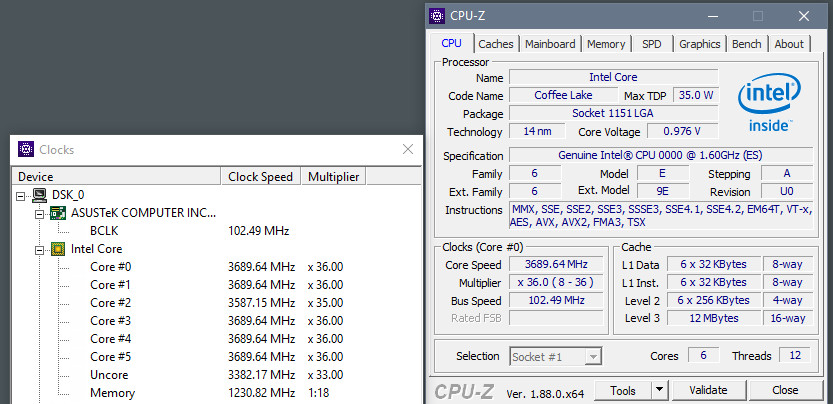
Task: Collapse the DSK_0 tree node
Action: [x=21, y=196]
